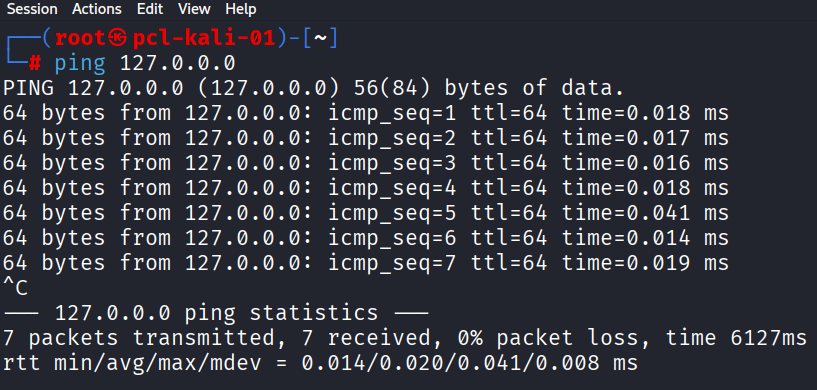The height and width of the screenshot is (390, 817).
Task: Click the ^C interrupt marker
Action: [16, 288]
